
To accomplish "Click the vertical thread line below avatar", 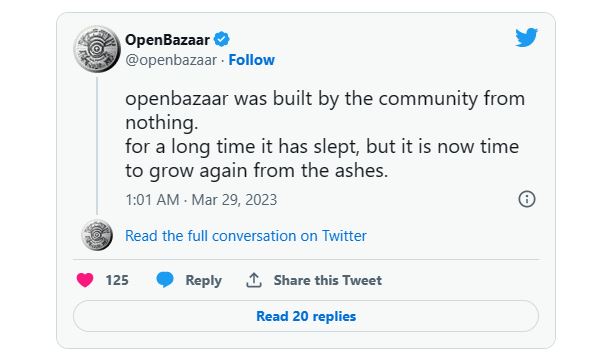I will click(x=97, y=145).
